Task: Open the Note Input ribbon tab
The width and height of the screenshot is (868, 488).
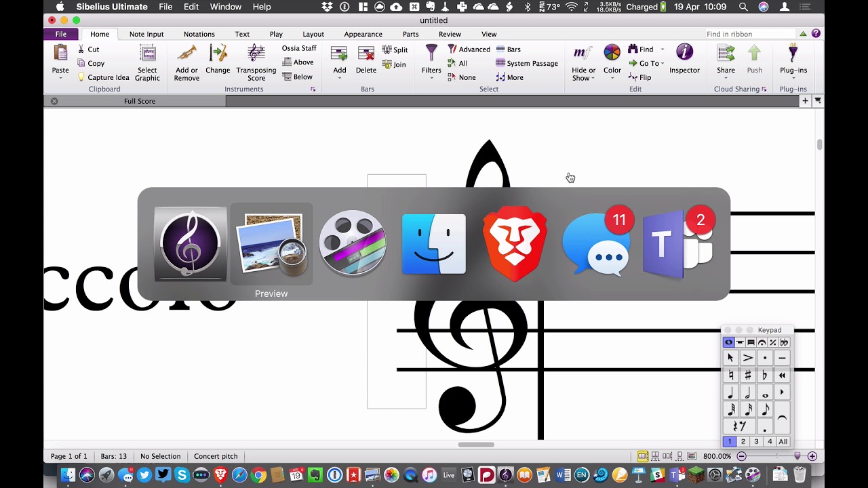Action: (x=146, y=34)
